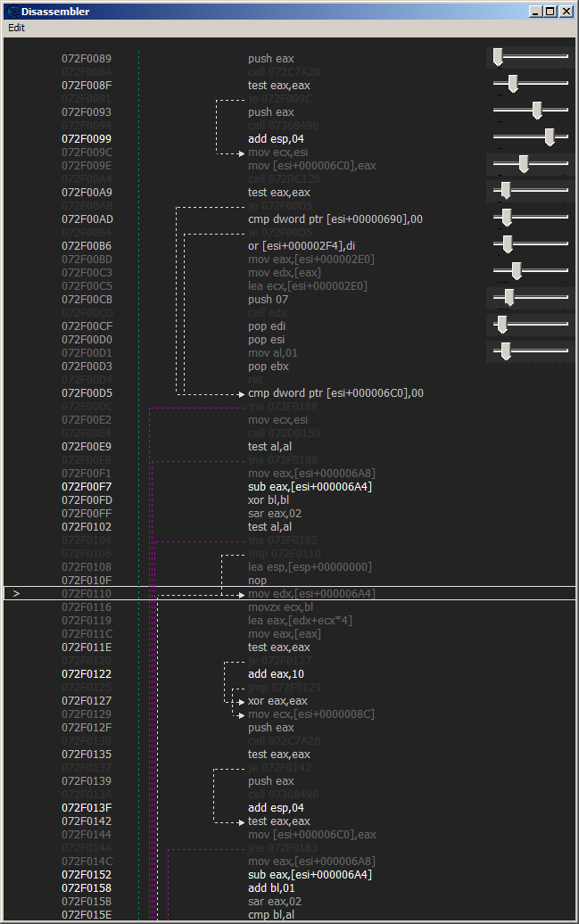Screen dimensions: 579x924
Task: Select address 072F00FD
Action: pos(87,500)
